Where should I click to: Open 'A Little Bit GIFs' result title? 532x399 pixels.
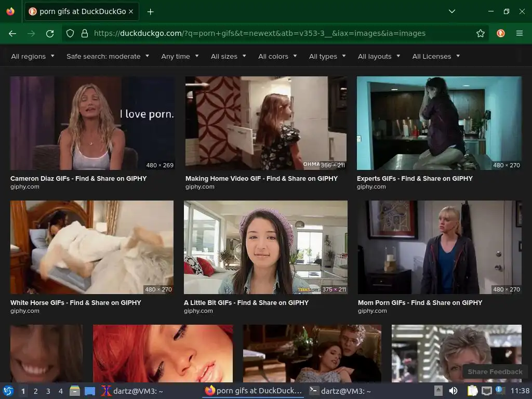coord(246,303)
